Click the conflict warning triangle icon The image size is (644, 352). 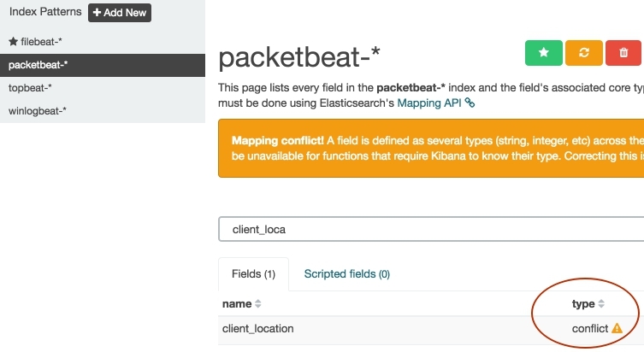coord(617,328)
